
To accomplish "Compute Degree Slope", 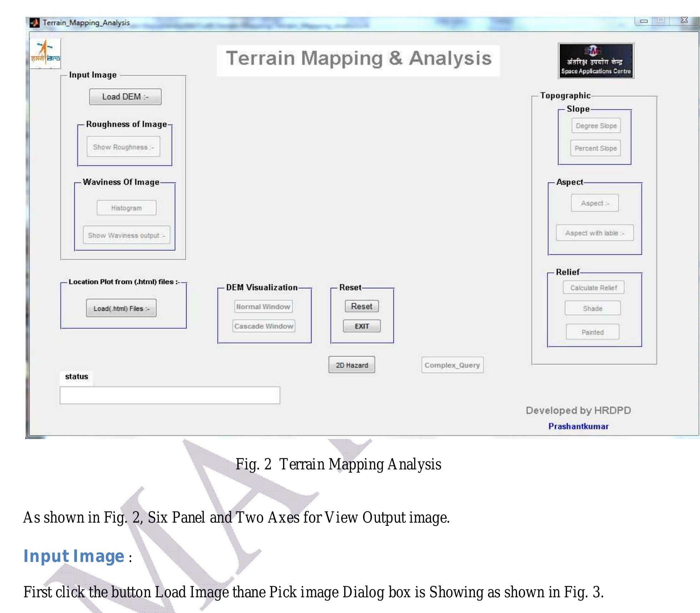I will [596, 126].
